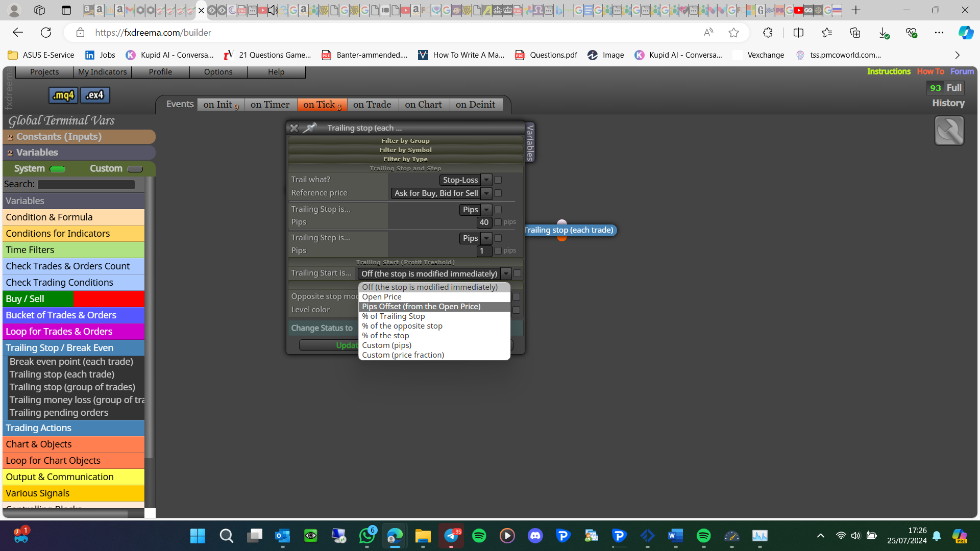Open the Options menu

218,72
